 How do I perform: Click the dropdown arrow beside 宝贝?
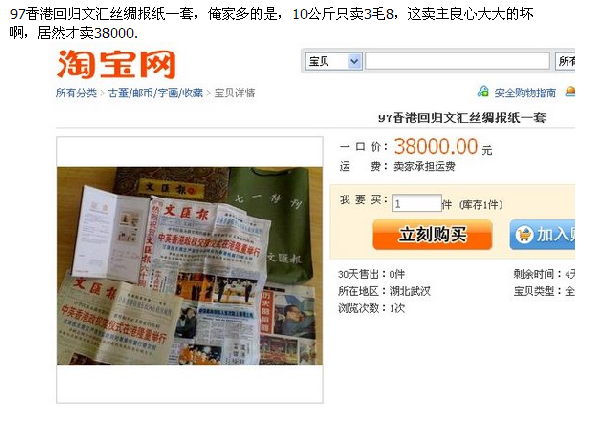[x=354, y=61]
